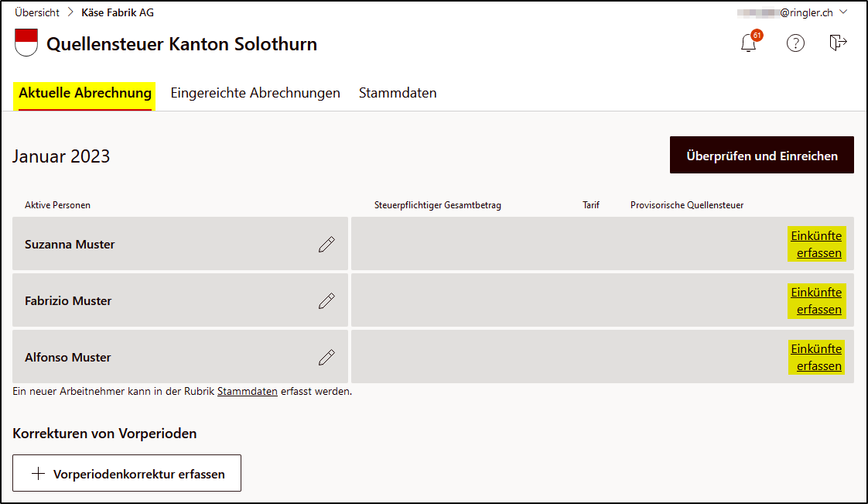868x504 pixels.
Task: Open the notifications bell icon
Action: (749, 43)
